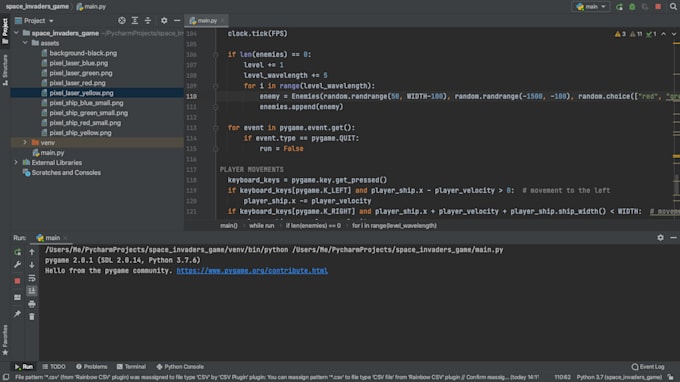
Task: Click Collapse All icon in Project panel
Action: pyautogui.click(x=148, y=20)
